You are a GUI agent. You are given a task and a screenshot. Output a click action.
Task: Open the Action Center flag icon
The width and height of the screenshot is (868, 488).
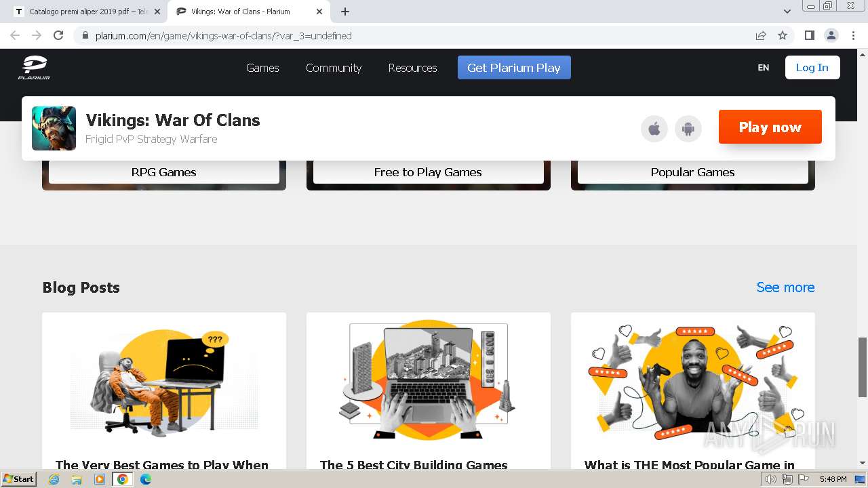[x=804, y=479]
